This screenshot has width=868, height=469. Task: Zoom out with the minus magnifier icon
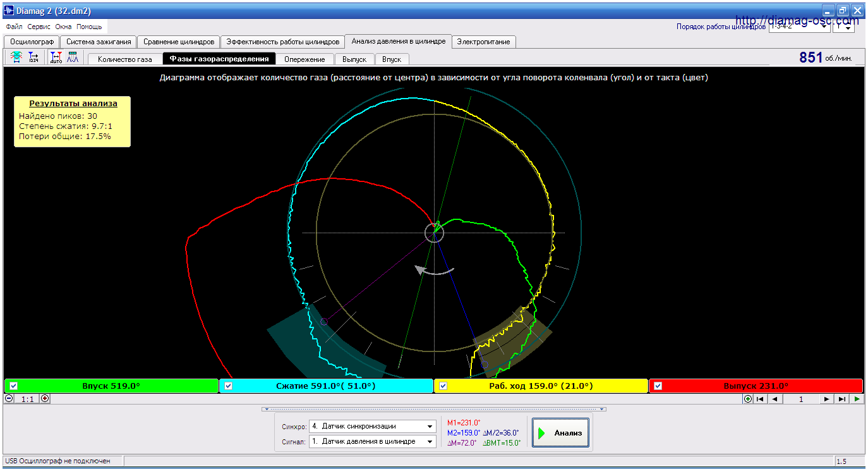click(9, 399)
